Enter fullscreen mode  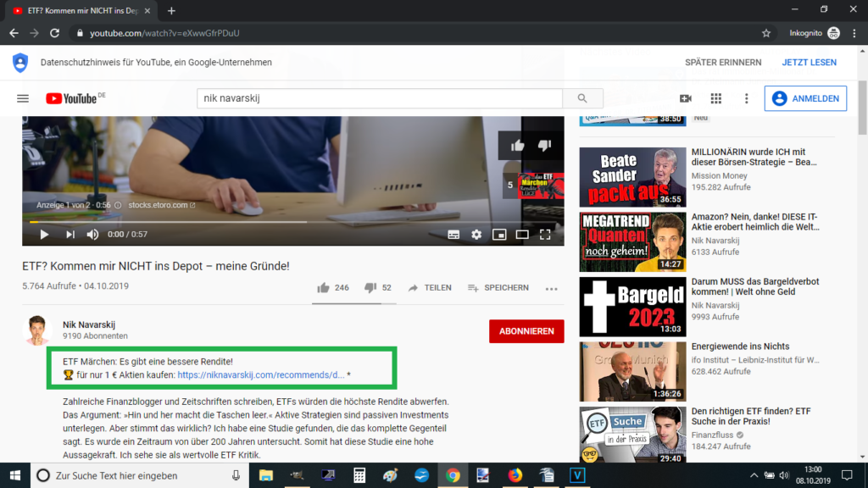[x=545, y=235]
